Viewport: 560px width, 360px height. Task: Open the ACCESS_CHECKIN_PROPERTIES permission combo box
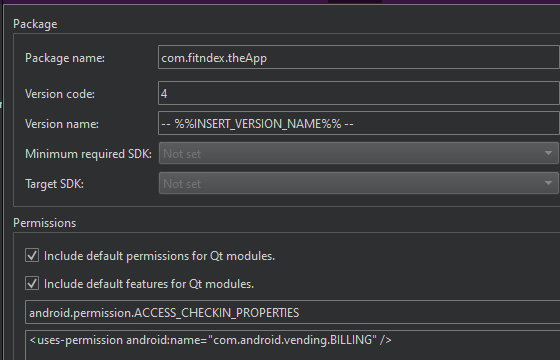292,312
